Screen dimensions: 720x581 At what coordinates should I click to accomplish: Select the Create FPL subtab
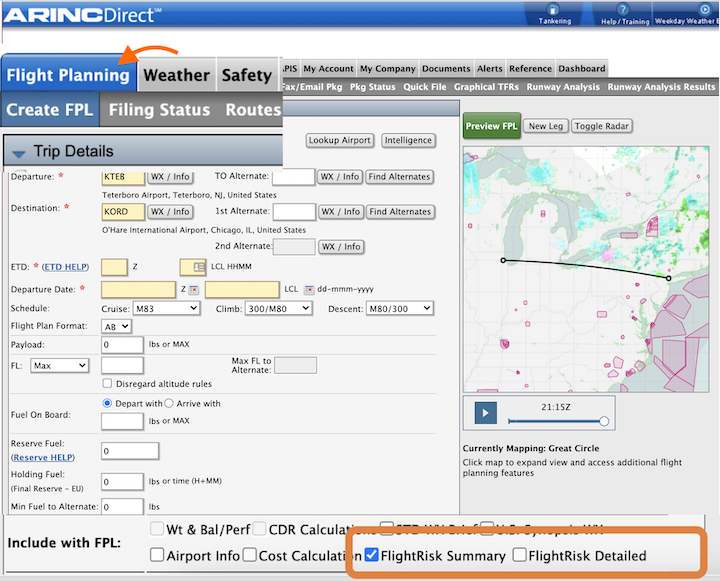50,110
